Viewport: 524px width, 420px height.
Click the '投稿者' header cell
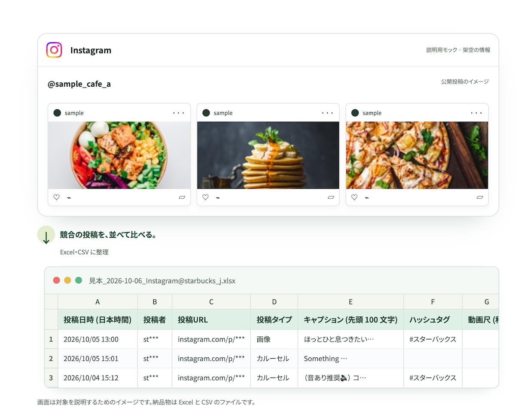coord(155,319)
